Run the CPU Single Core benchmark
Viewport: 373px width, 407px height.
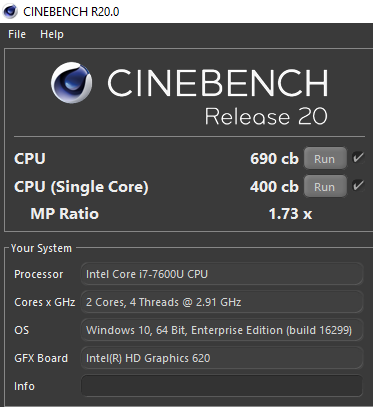tap(325, 186)
